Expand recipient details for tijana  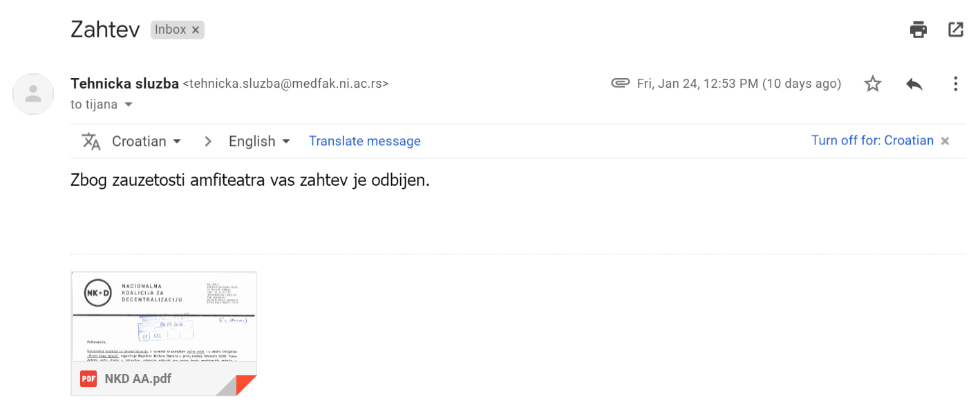click(129, 104)
